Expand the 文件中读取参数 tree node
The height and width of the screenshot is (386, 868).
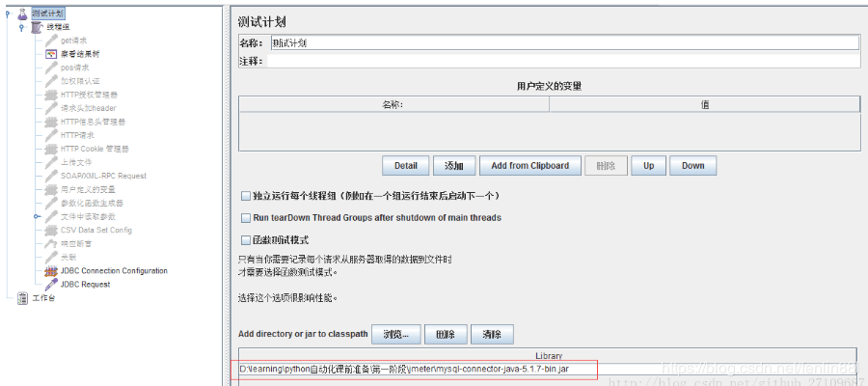point(37,216)
